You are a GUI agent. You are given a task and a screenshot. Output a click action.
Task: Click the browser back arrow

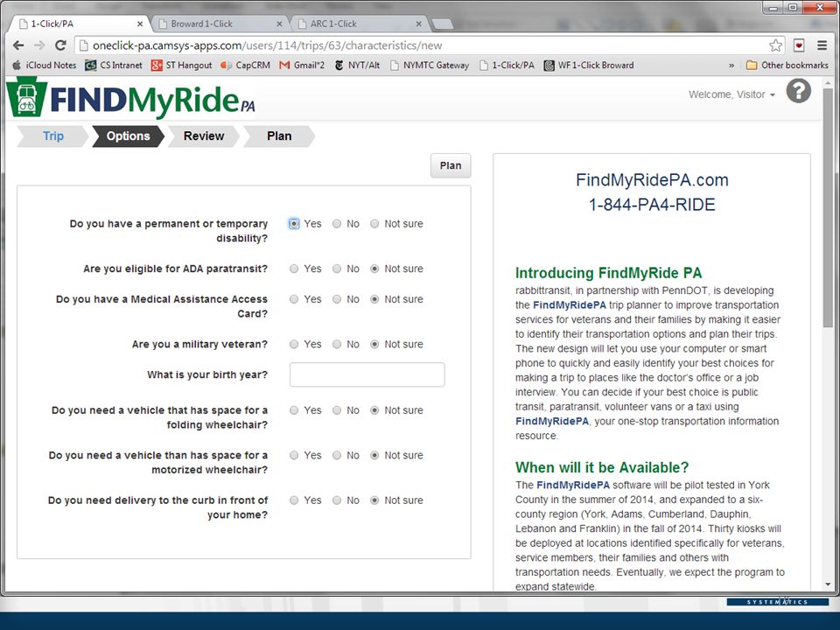pyautogui.click(x=18, y=45)
